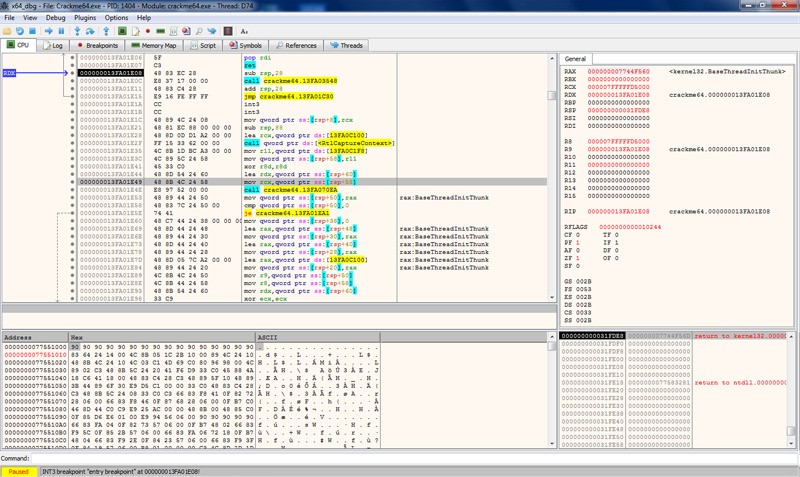Viewport: 800px width, 477px height.
Task: Click the ZF flag value
Action: (x=578, y=258)
